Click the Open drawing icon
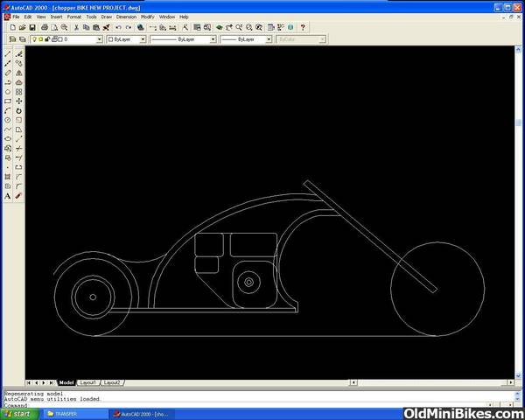The image size is (525, 420). coord(23,27)
